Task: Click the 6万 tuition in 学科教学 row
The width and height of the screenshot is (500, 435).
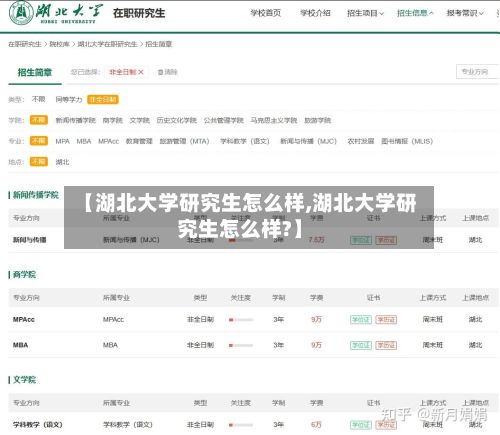Action: pyautogui.click(x=316, y=425)
